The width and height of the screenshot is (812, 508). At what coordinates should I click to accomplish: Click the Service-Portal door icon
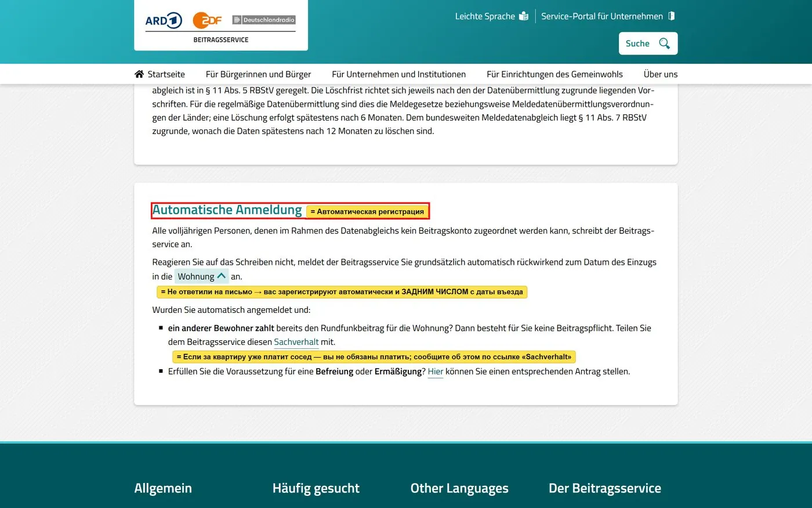click(672, 16)
